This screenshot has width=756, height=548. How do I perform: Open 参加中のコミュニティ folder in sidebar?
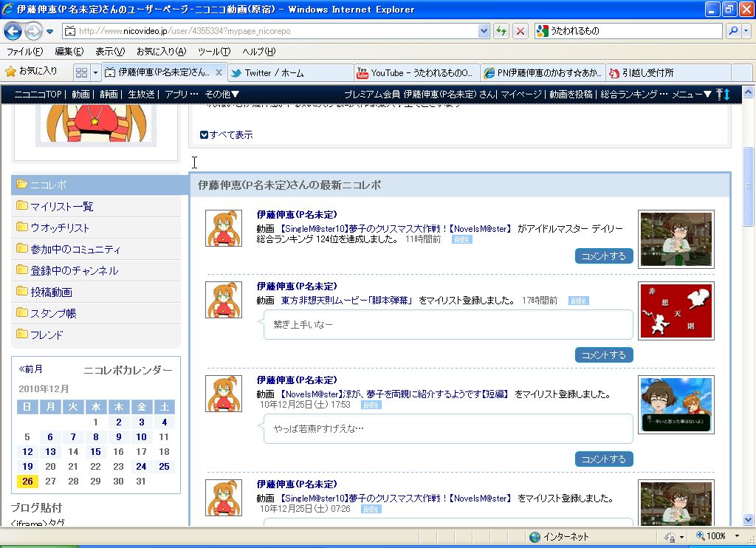96,250
